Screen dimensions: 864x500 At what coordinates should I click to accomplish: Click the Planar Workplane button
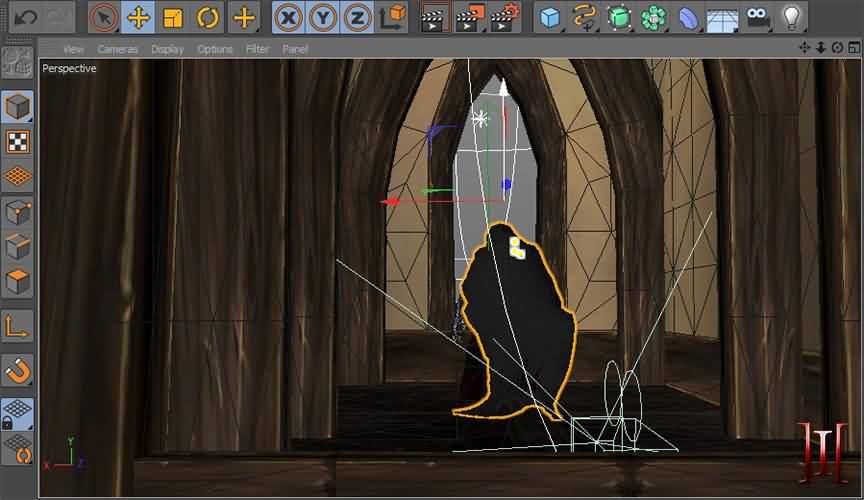pos(18,449)
